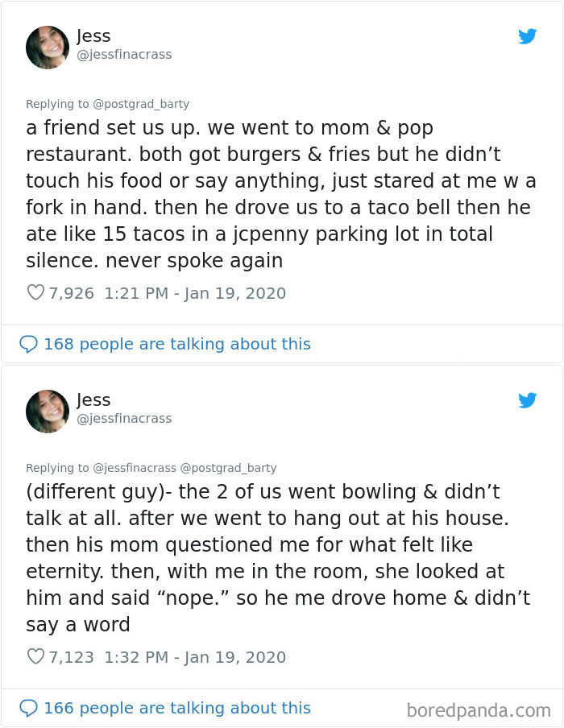
Task: Like the first tweet using the heart icon
Action: tap(35, 292)
